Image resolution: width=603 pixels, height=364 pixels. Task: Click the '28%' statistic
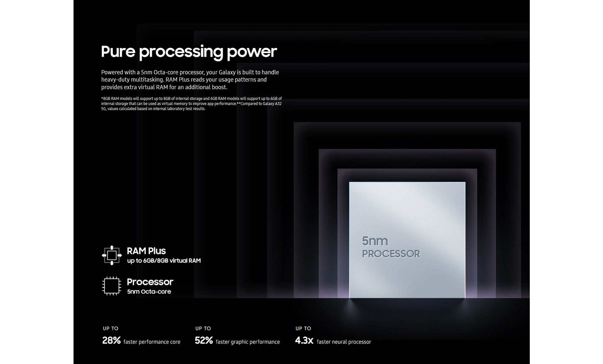point(111,340)
